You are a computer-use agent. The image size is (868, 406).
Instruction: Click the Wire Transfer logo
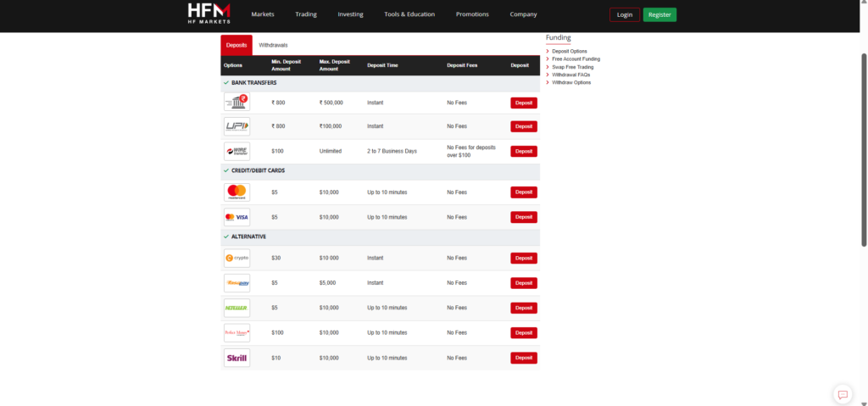(236, 151)
